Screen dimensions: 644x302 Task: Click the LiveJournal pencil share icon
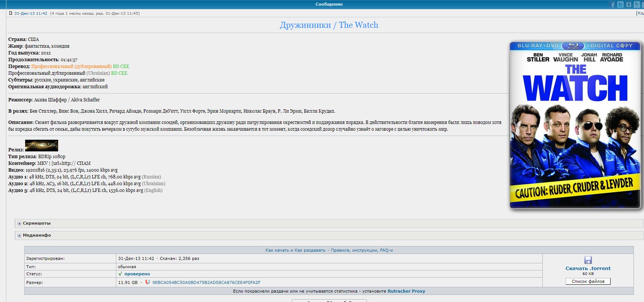(637, 5)
